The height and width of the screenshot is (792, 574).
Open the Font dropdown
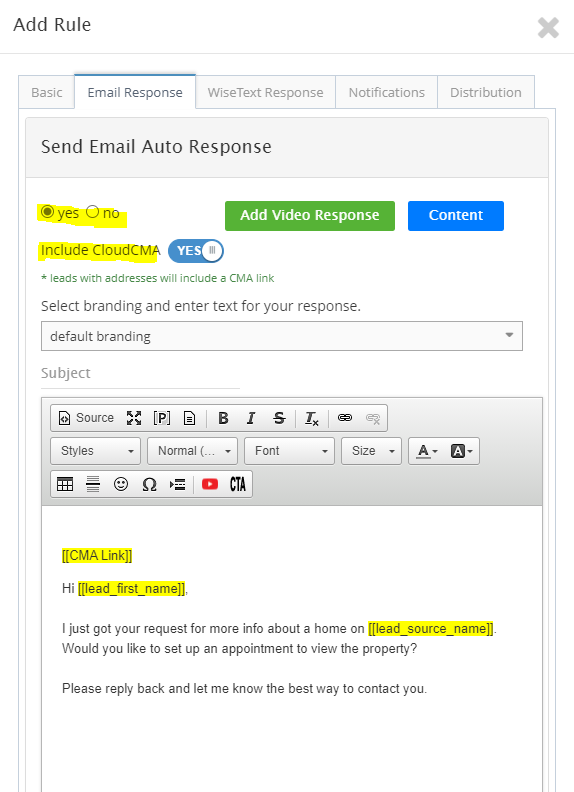[x=290, y=451]
